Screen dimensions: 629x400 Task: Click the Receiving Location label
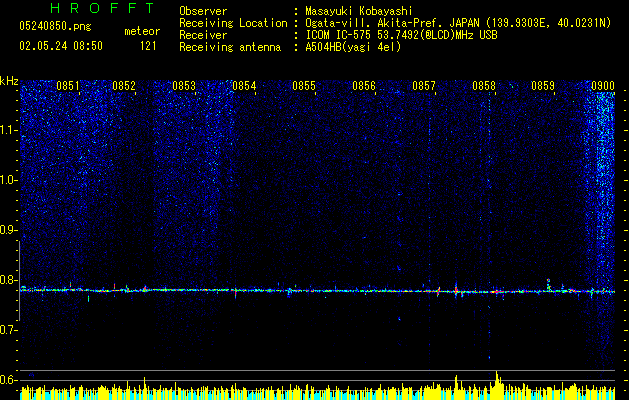pos(233,23)
